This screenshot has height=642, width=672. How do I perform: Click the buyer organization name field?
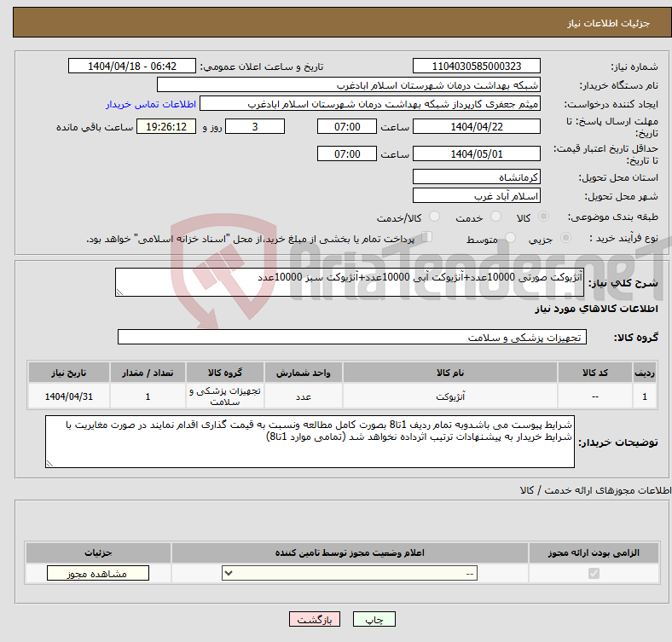pos(349,85)
